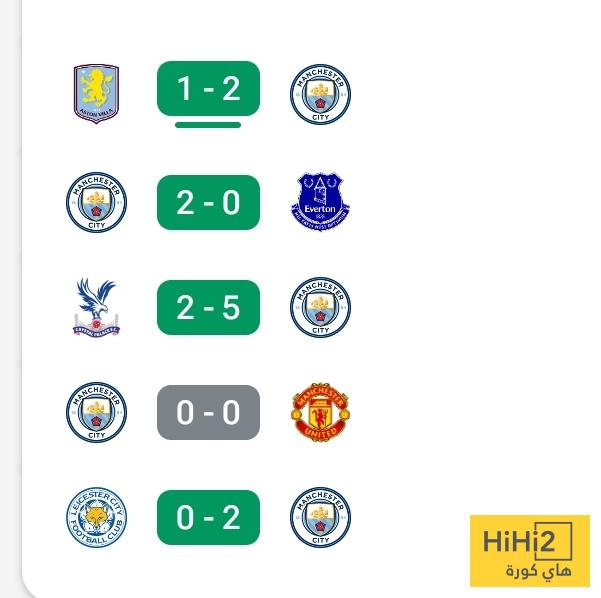601x598 pixels.
Task: Click Manchester City crest in Leicester match
Action: point(320,517)
